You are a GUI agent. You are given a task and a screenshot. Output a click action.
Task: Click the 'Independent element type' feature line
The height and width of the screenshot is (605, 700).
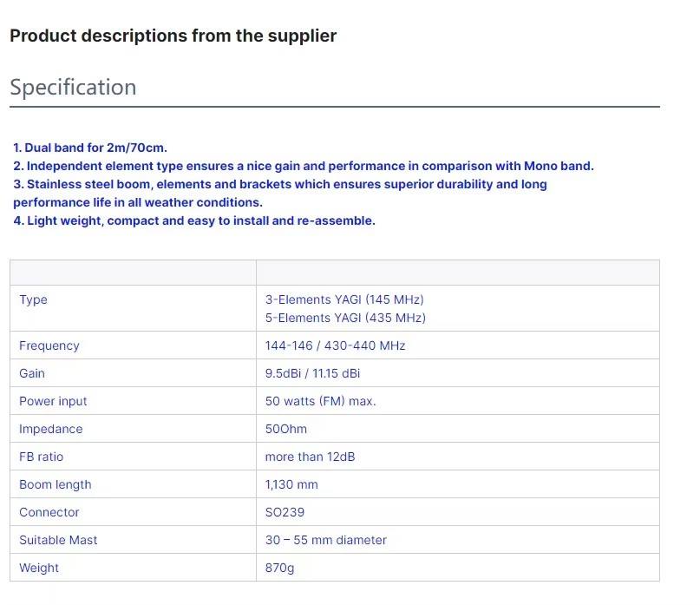pos(304,166)
